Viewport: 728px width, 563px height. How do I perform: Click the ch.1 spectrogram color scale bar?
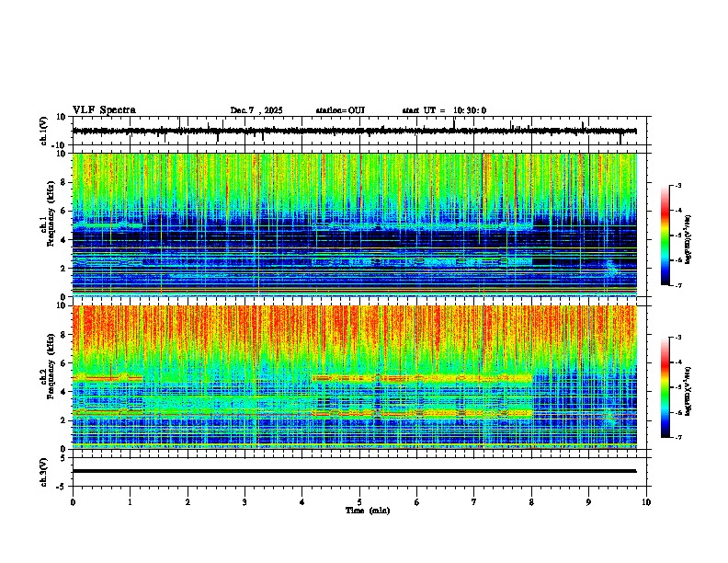[x=665, y=236]
